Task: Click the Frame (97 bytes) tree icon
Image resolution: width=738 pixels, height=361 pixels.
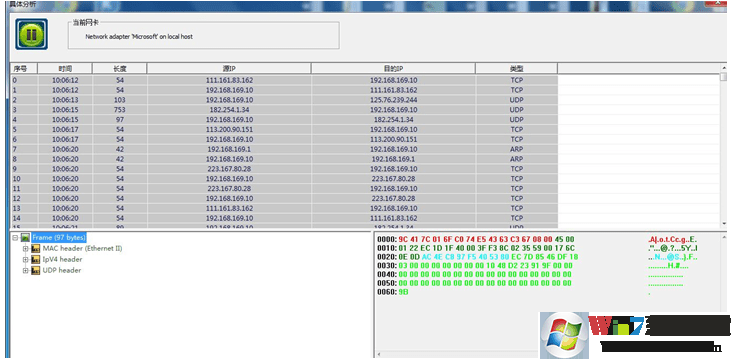Action: [25, 238]
